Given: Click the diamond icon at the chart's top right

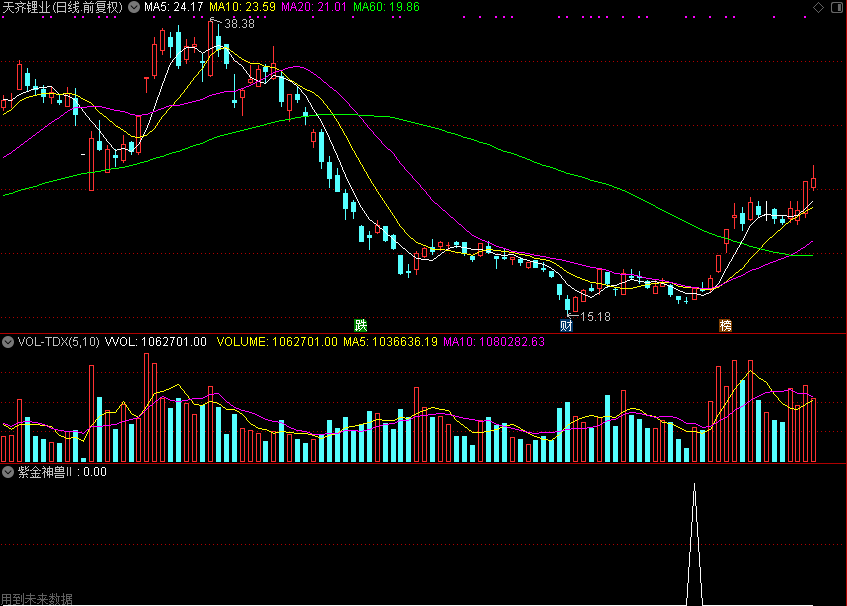Looking at the screenshot, I should click(x=818, y=7).
